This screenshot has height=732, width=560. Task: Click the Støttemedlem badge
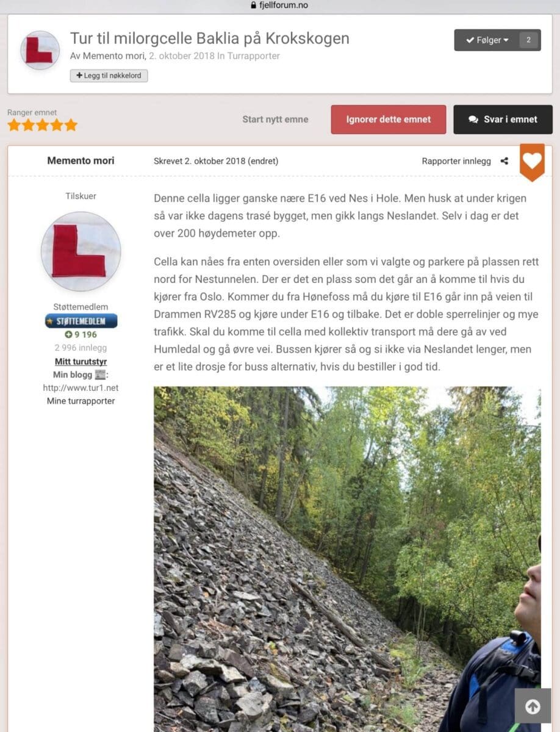81,321
